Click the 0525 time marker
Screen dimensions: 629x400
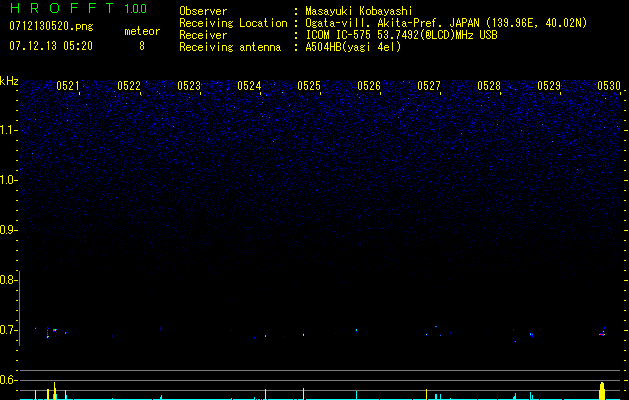point(309,86)
